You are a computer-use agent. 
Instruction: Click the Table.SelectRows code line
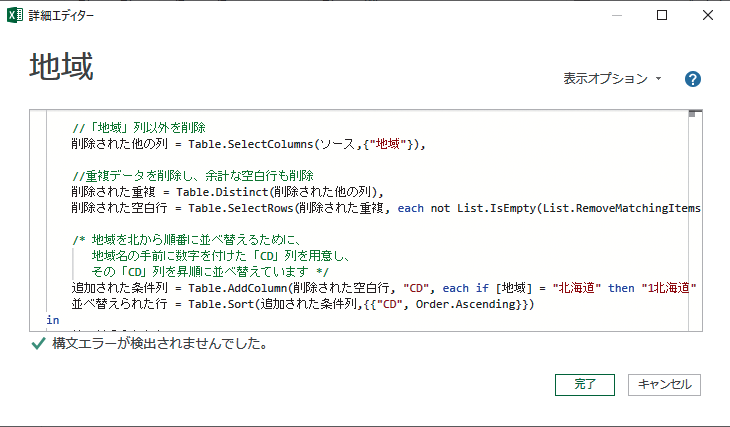385,208
